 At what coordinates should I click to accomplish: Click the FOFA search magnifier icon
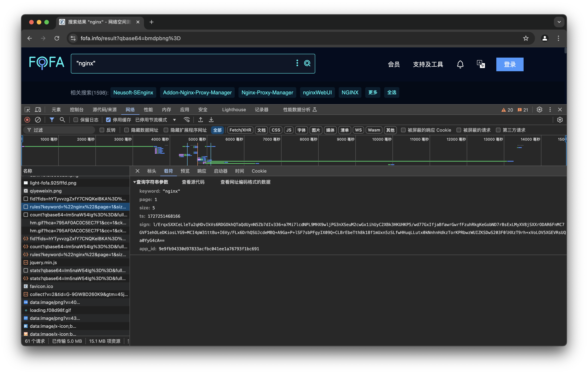coord(307,63)
